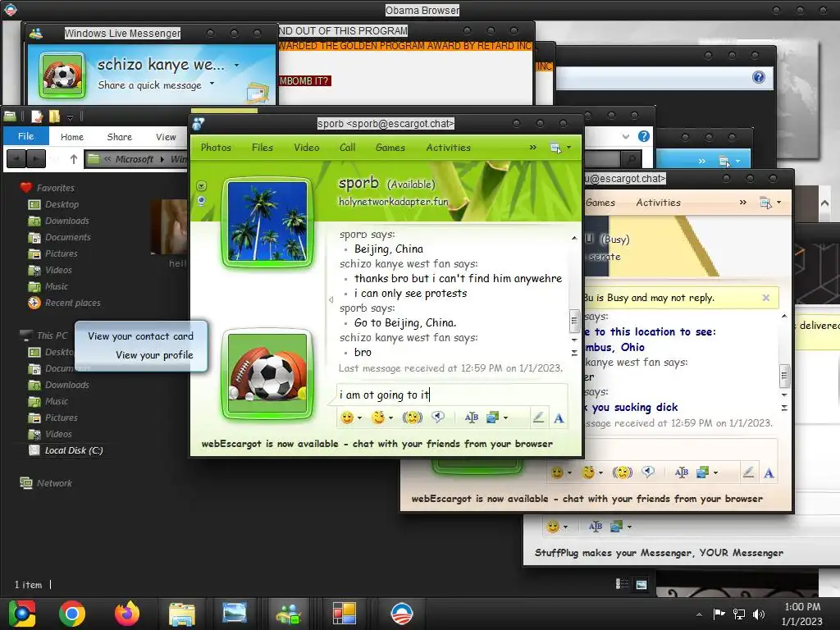The image size is (840, 630).
Task: Open Activities menu in Bu window
Action: coord(659,203)
